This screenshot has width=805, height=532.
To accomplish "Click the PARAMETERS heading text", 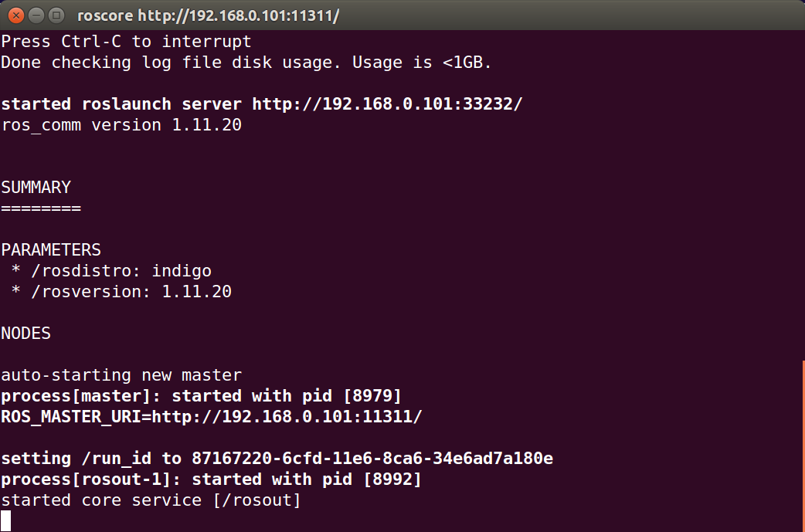I will click(50, 249).
